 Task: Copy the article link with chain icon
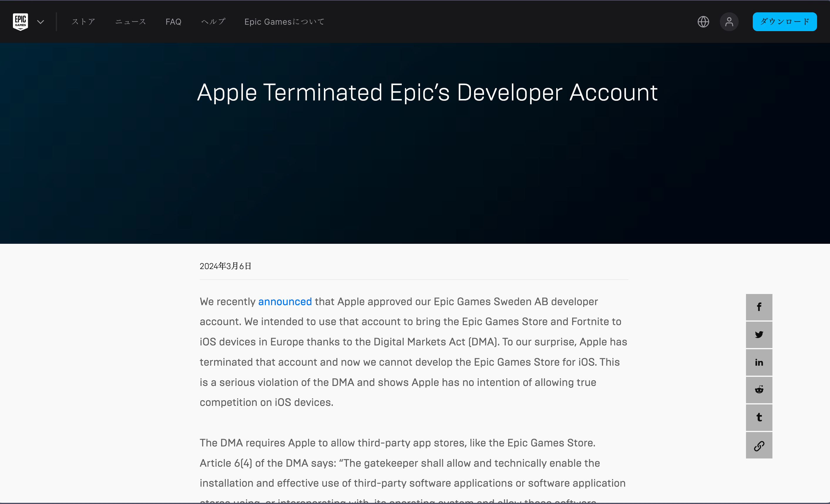(759, 445)
